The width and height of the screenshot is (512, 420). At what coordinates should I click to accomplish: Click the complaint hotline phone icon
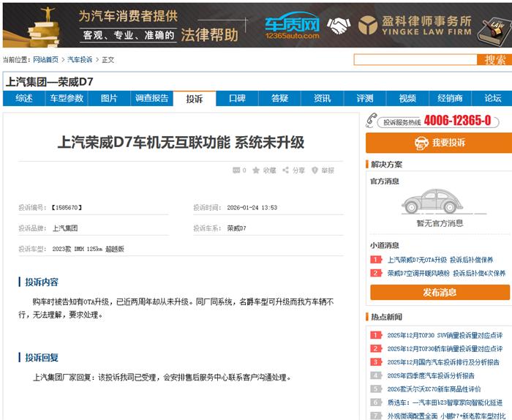coord(372,121)
